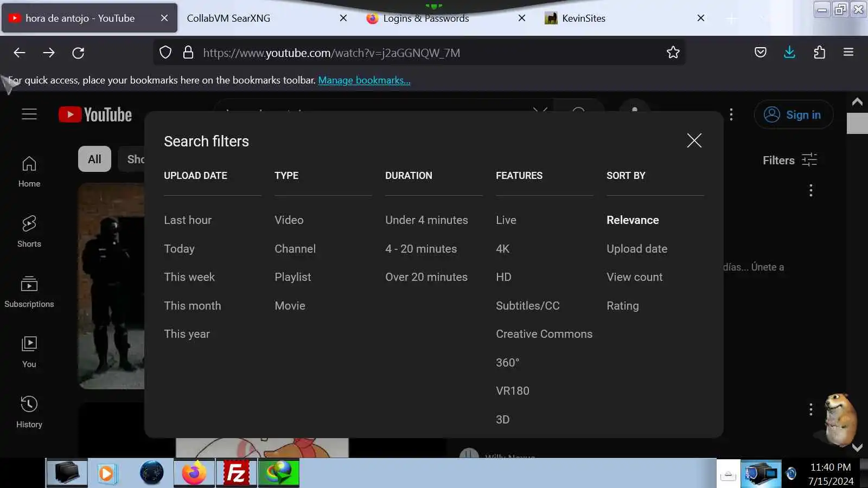Open Manage bookmarks link
Image resolution: width=868 pixels, height=488 pixels.
coord(364,80)
